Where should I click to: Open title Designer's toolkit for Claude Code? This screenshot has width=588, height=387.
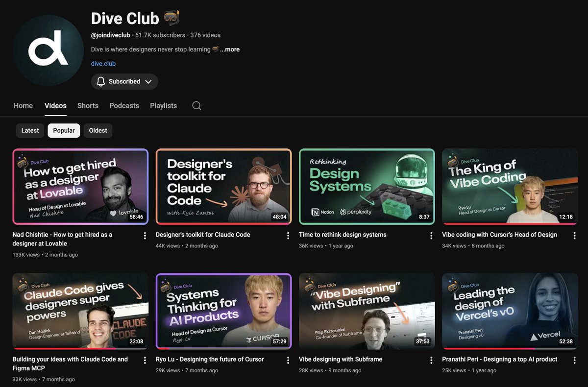(x=203, y=235)
